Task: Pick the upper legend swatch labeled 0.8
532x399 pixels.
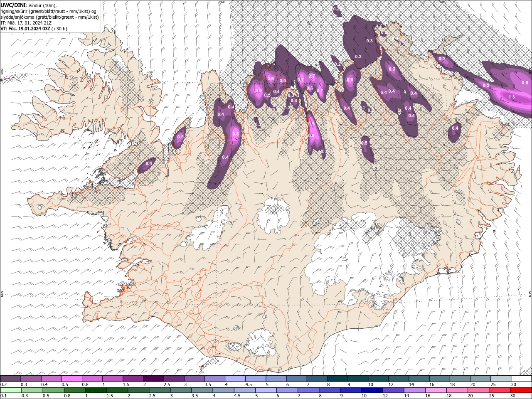Action: (x=92, y=379)
